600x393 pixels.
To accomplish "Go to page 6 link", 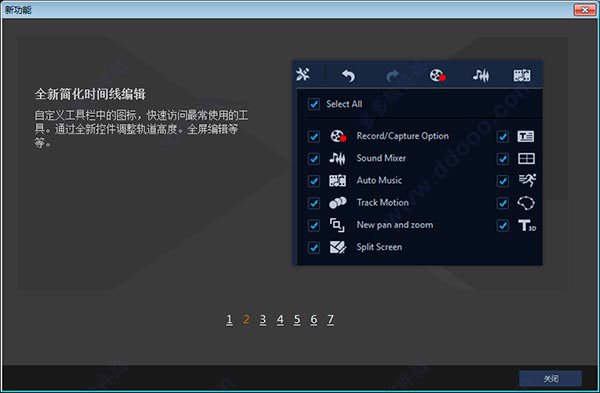I will click(x=314, y=319).
